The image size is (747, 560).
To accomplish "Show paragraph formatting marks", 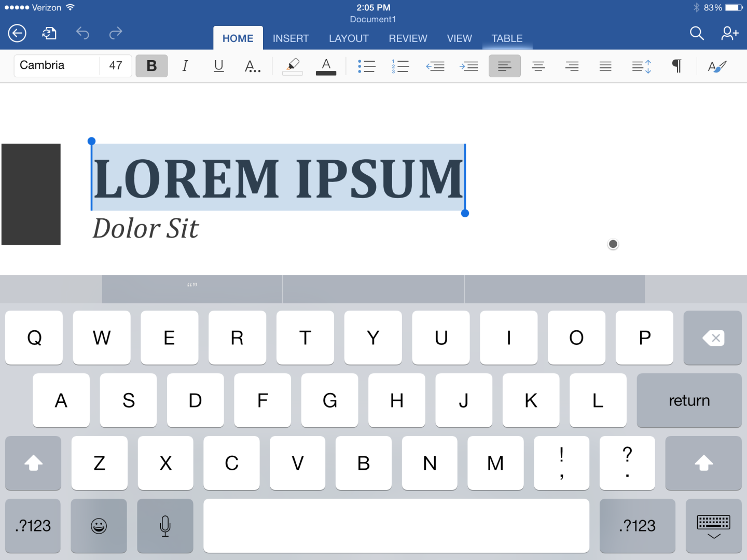I will click(676, 66).
